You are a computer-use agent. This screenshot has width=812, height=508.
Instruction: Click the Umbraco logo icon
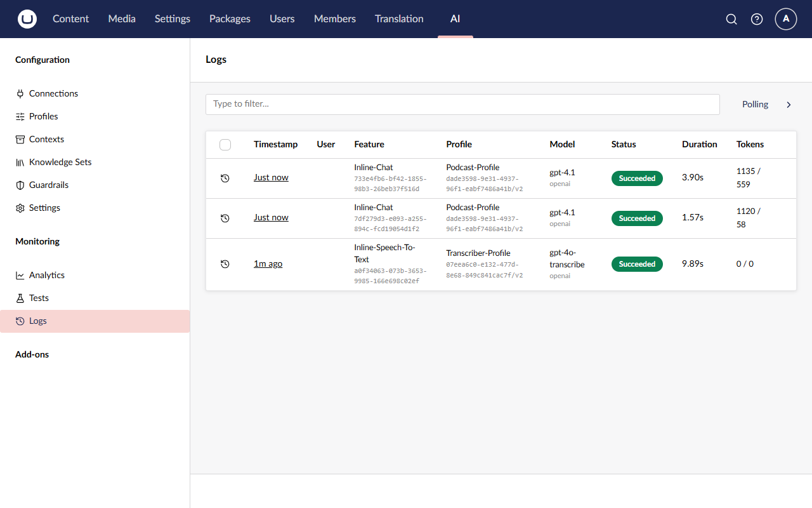(x=27, y=19)
